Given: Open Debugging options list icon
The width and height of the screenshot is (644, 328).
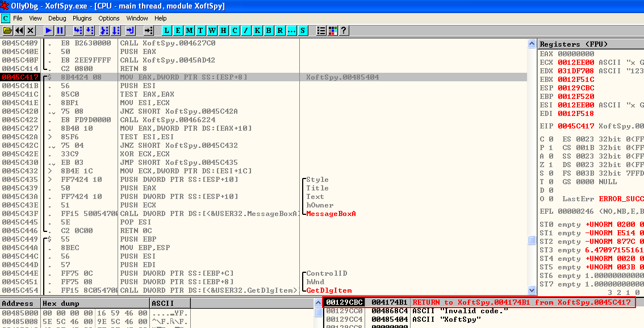Looking at the screenshot, I should click(x=321, y=31).
